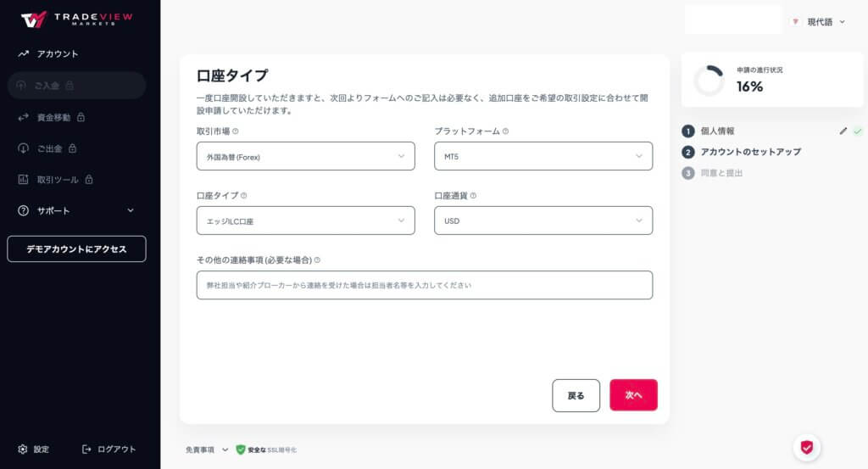Click the サポート question mark icon
Image resolution: width=868 pixels, height=469 pixels.
23,210
